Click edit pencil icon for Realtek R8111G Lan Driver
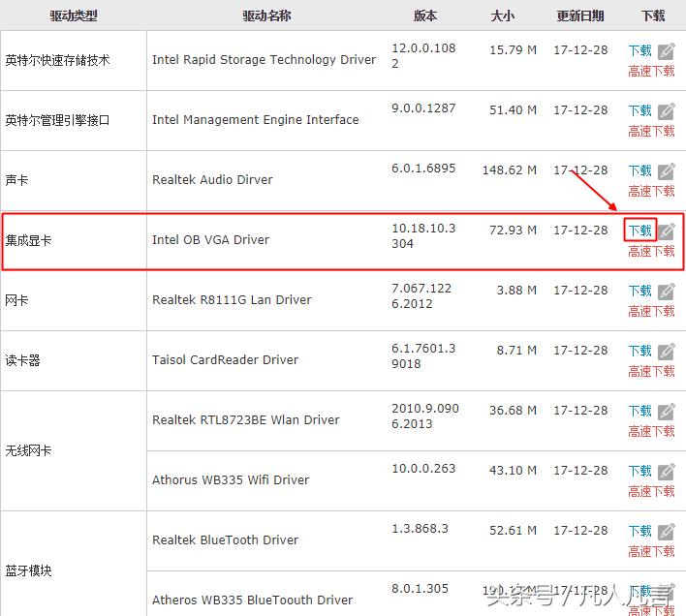Viewport: 686px width, 616px height. [667, 292]
